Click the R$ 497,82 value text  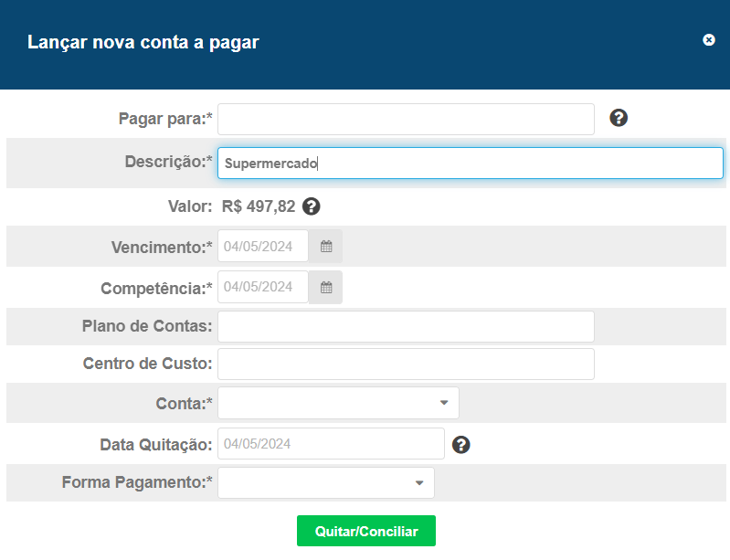tap(259, 206)
